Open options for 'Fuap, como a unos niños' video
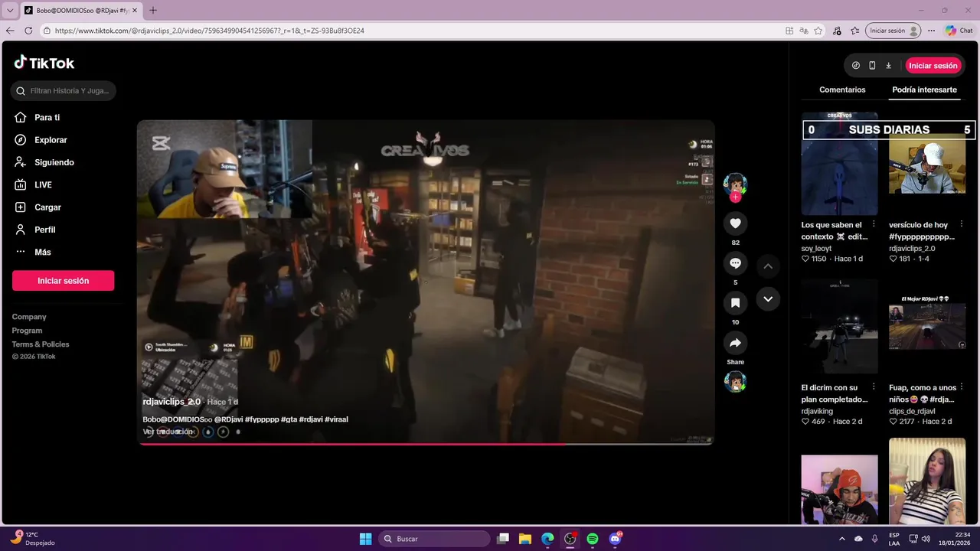This screenshot has height=551, width=980. coord(962,387)
